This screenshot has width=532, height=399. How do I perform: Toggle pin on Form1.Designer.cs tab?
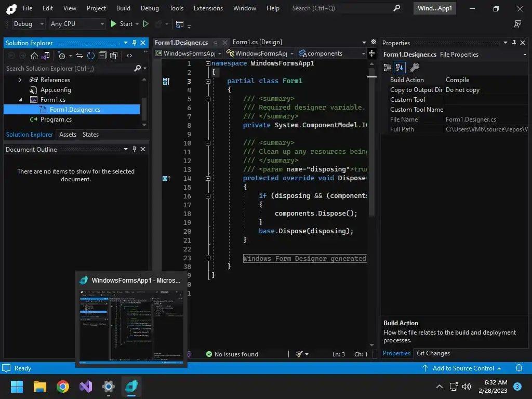point(216,43)
